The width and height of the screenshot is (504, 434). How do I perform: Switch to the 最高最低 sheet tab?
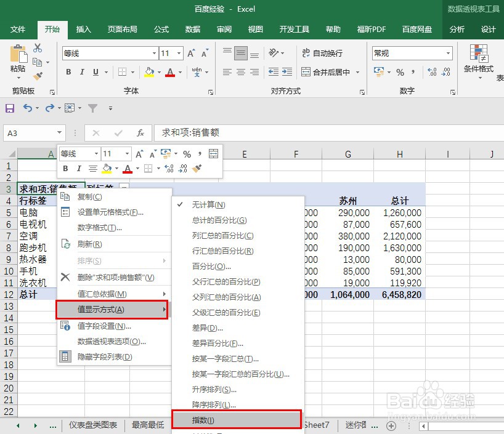click(x=148, y=425)
